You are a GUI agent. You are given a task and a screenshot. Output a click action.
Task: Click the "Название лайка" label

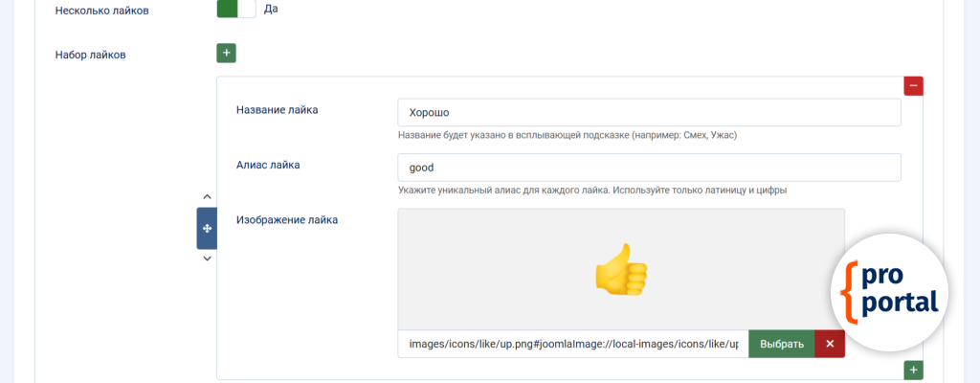pos(277,109)
